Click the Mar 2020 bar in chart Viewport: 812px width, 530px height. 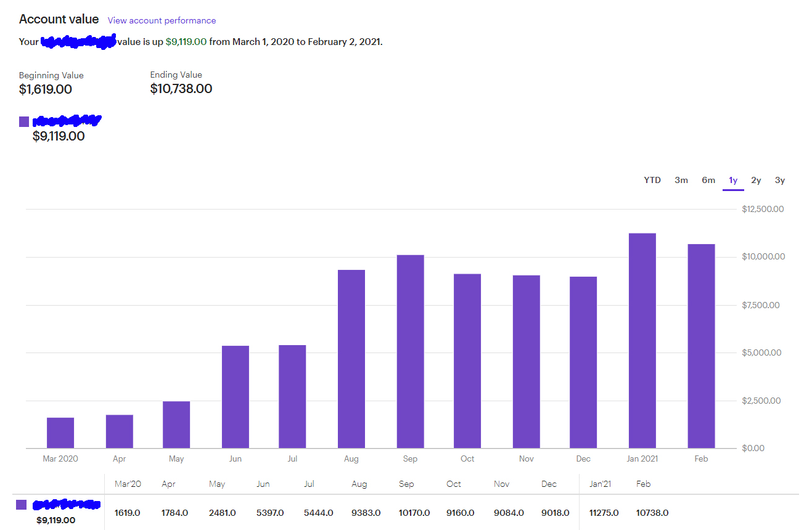coord(60,433)
